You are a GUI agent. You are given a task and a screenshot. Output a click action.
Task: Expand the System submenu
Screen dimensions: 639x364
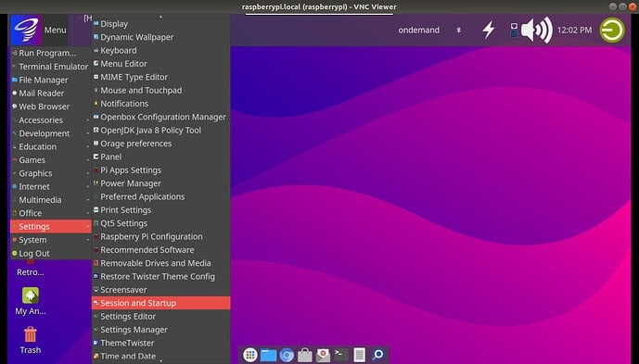coord(50,240)
